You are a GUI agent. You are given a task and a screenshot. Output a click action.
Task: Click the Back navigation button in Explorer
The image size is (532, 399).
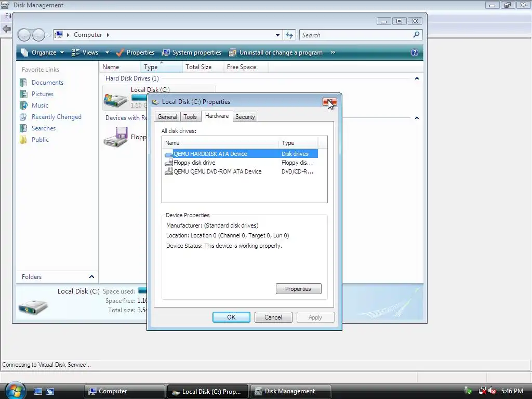(x=24, y=35)
